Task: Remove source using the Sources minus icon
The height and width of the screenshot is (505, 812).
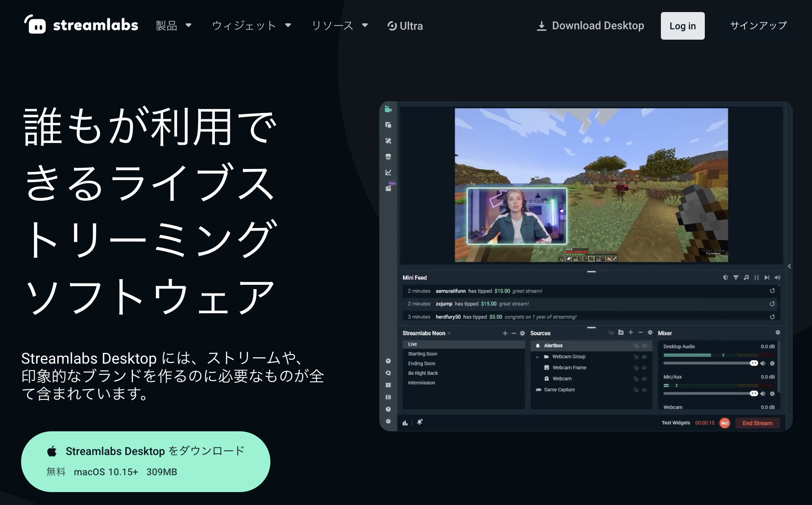Action: (640, 333)
